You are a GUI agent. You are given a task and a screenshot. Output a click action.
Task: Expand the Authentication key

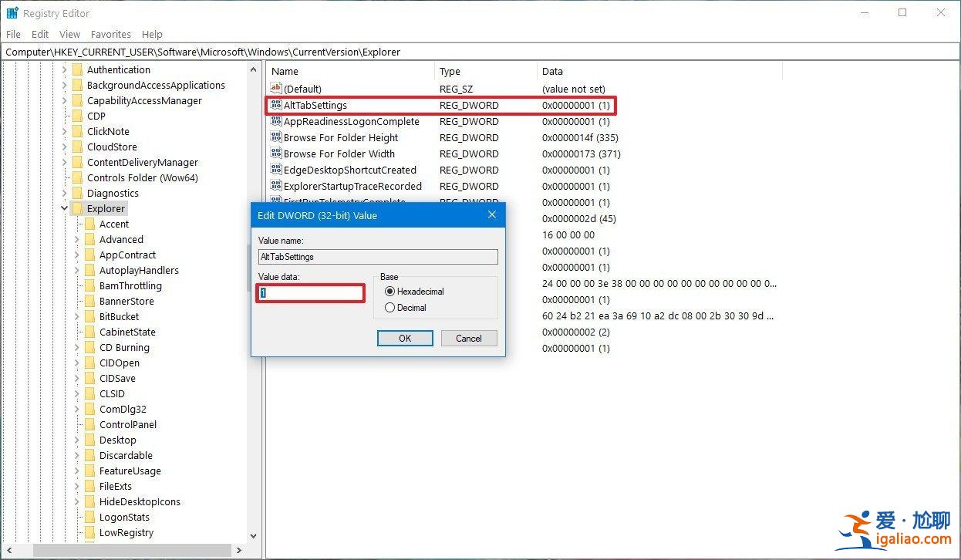click(63, 69)
